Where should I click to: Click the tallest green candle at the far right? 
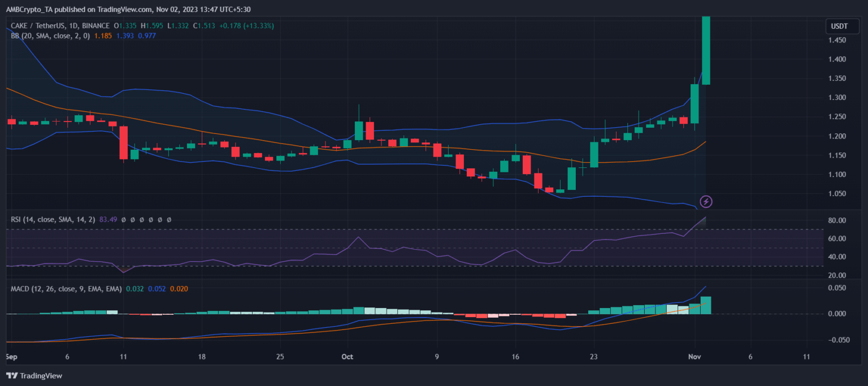(706, 51)
